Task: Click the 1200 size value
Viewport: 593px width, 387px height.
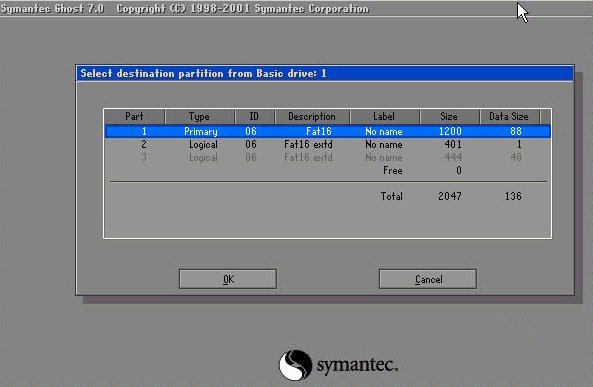Action: (450, 131)
